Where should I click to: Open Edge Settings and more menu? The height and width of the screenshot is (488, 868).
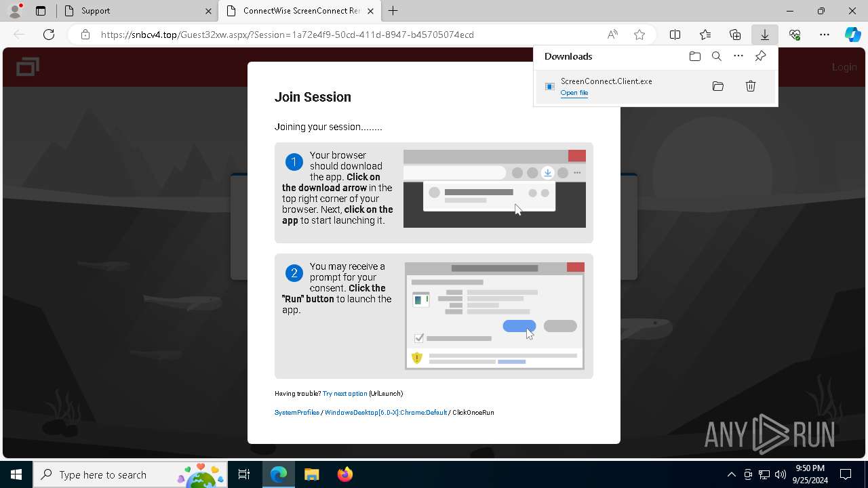[x=825, y=35]
